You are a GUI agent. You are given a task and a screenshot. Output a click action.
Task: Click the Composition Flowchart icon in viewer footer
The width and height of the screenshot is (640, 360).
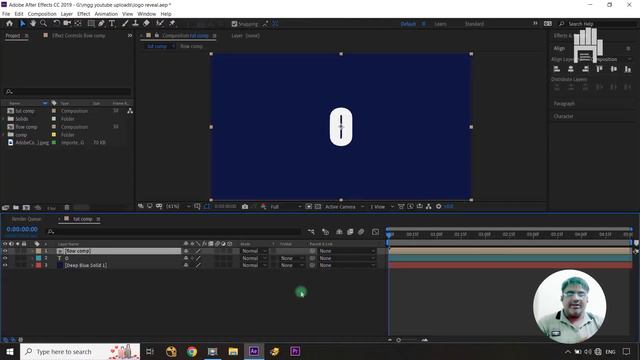(x=429, y=207)
